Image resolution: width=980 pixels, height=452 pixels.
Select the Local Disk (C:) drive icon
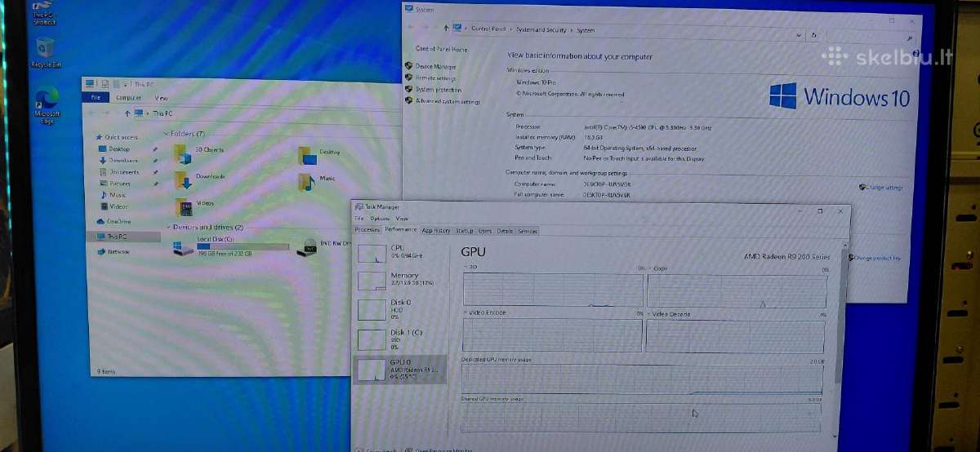[x=184, y=247]
